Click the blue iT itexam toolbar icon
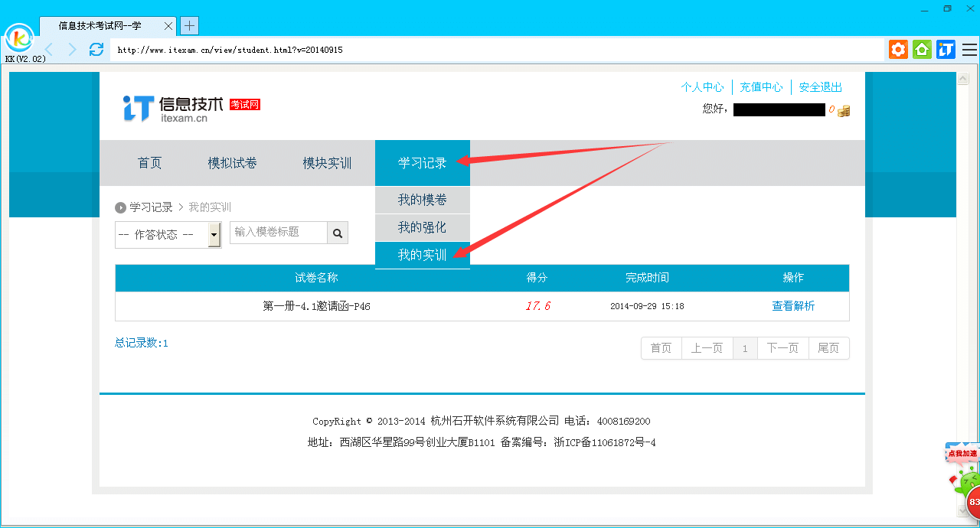 pos(945,49)
